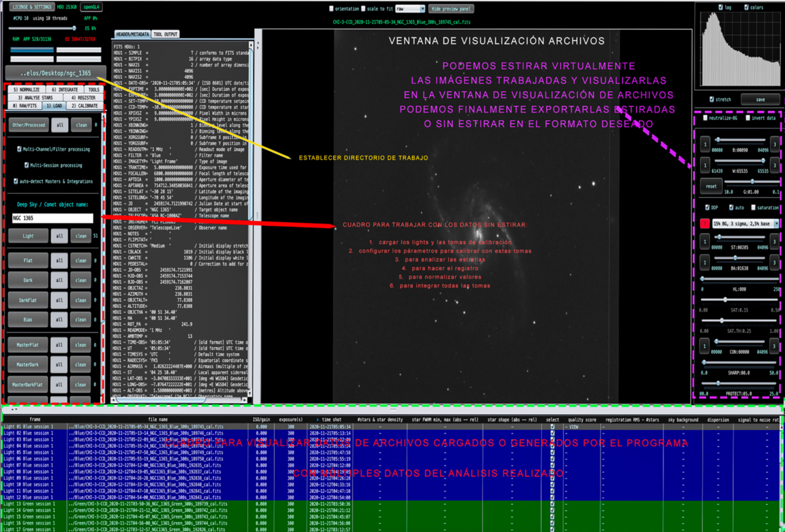Reset the histogram stretch values
Image resolution: width=785 pixels, height=532 pixels.
pyautogui.click(x=711, y=186)
